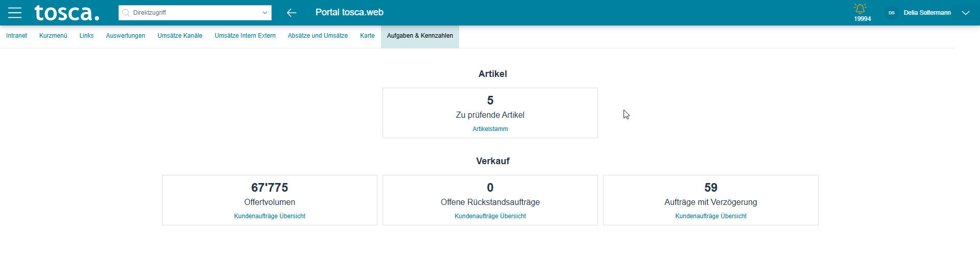Click the back arrow icon
Image resolution: width=980 pixels, height=259 pixels.
[292, 13]
